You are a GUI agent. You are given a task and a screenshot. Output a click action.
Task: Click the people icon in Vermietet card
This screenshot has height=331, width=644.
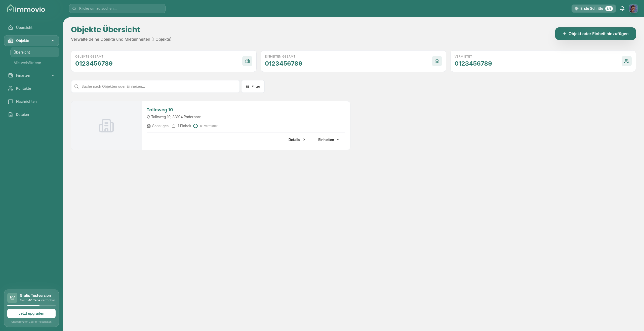[x=626, y=61]
